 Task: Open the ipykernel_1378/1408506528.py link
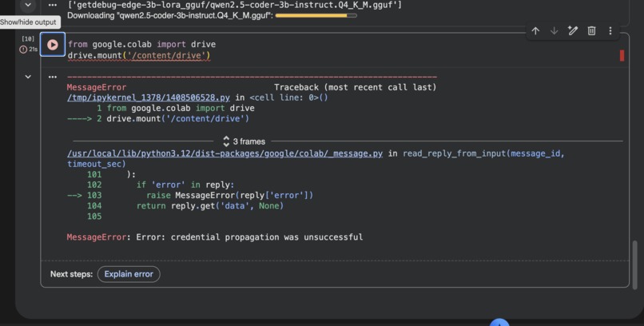(149, 97)
